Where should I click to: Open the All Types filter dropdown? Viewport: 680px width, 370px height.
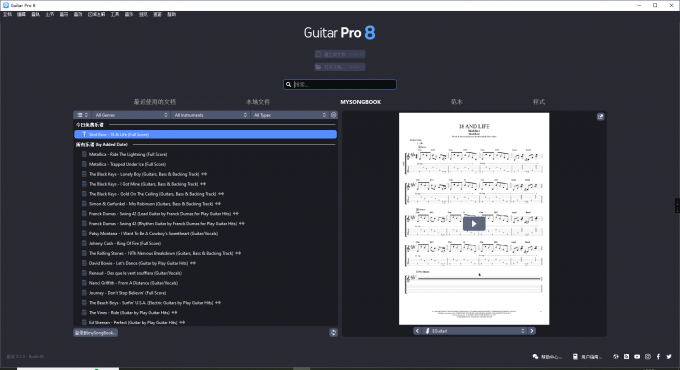(289, 115)
